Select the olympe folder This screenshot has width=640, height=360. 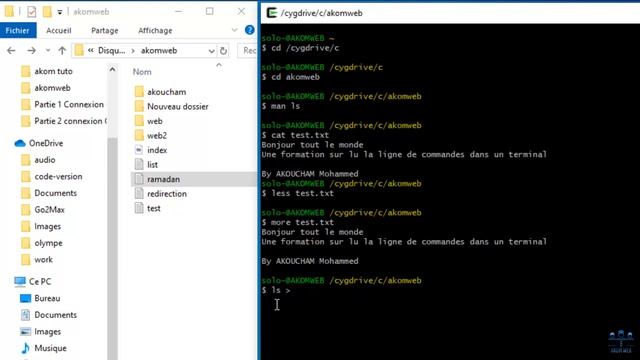[x=48, y=243]
